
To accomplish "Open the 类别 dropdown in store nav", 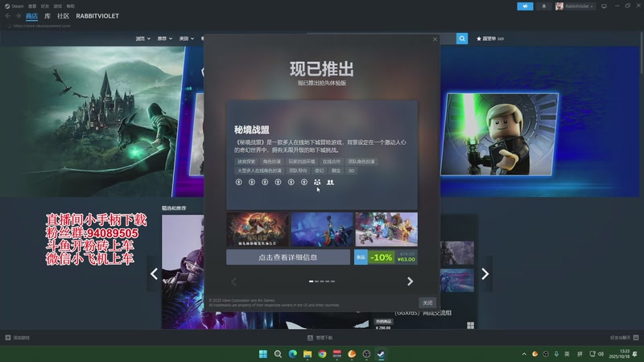I will [x=187, y=39].
